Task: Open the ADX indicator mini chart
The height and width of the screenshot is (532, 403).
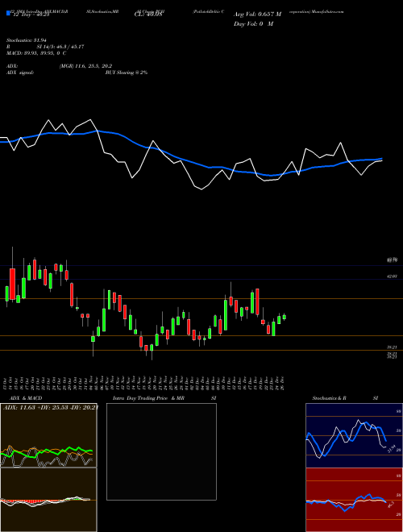Action: click(x=48, y=435)
